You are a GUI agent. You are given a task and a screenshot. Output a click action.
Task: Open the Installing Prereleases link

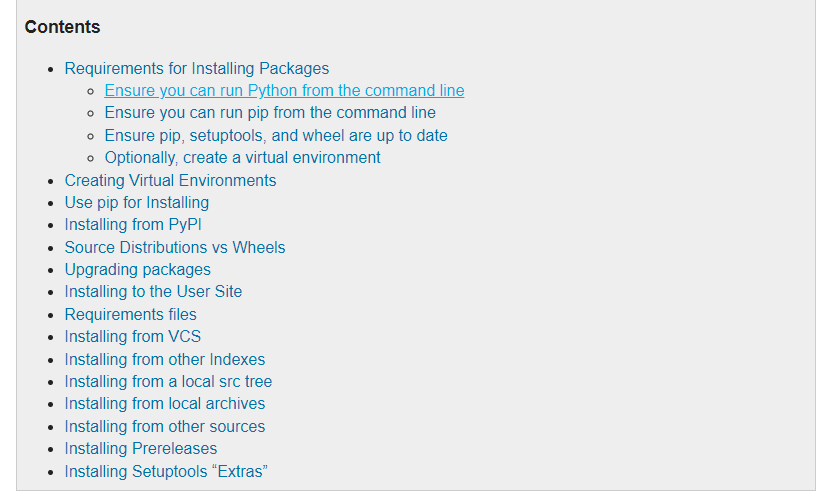[x=140, y=448]
